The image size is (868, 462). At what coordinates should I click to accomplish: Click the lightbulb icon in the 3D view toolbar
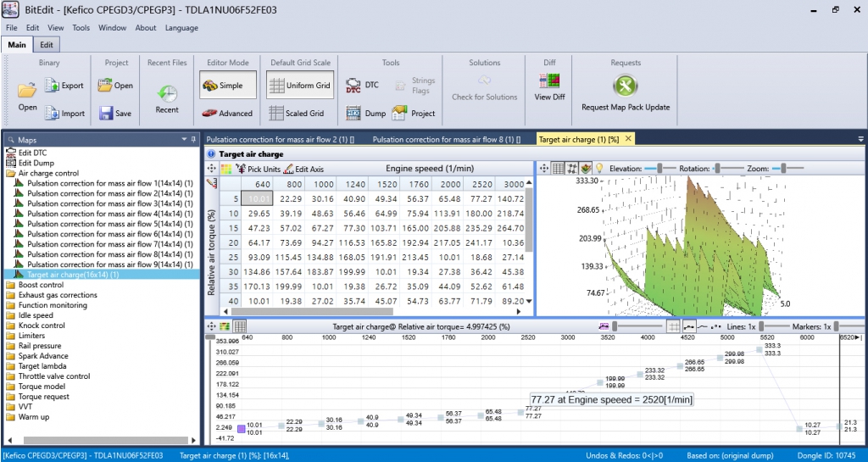click(599, 169)
